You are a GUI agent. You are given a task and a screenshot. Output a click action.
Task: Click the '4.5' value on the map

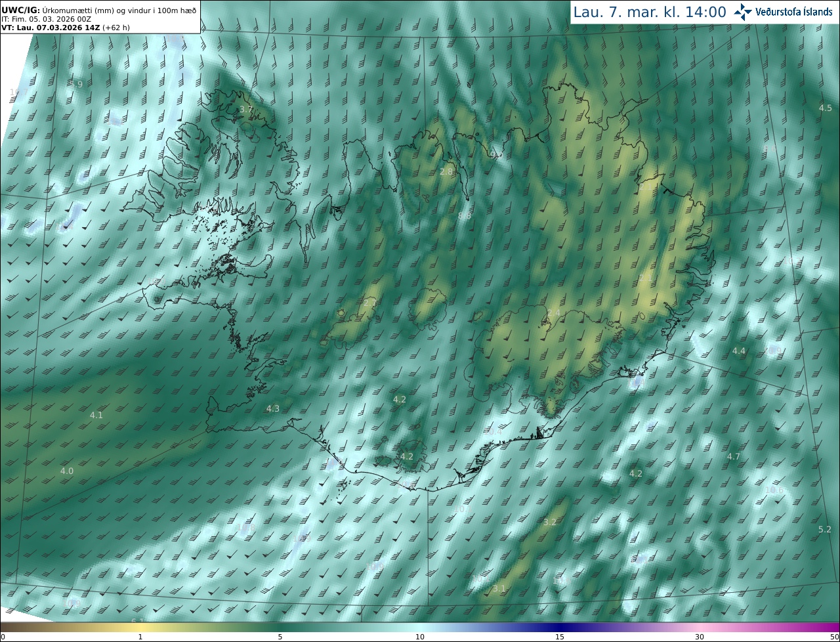[826, 108]
